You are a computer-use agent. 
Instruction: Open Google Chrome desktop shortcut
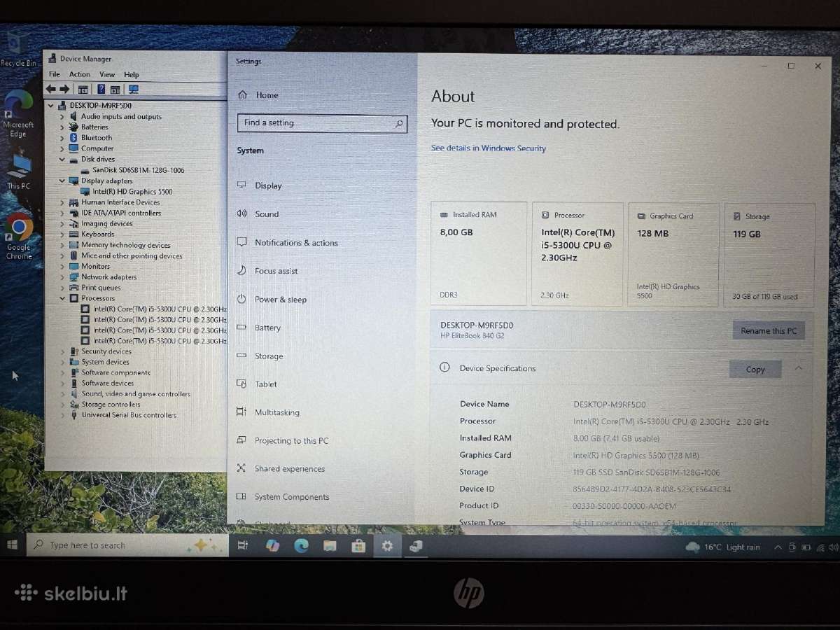point(19,237)
